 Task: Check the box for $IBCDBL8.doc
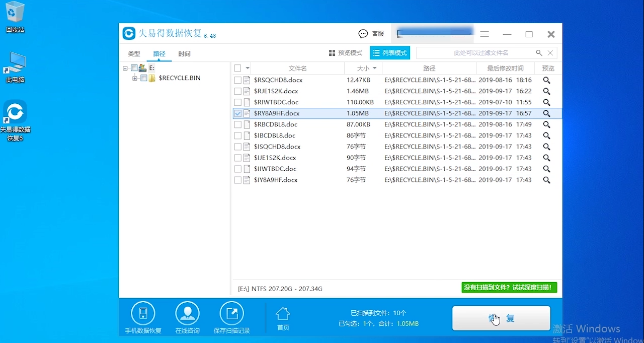tap(237, 135)
